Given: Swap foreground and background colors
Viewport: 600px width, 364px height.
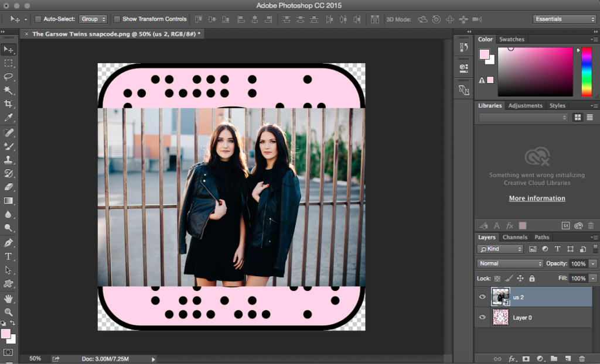Looking at the screenshot, I should [x=12, y=322].
